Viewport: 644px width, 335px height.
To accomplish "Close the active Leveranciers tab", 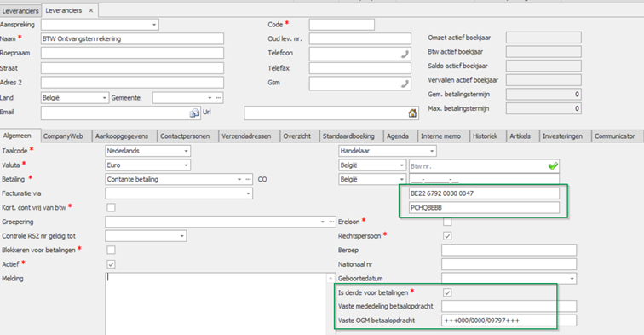I will point(91,10).
